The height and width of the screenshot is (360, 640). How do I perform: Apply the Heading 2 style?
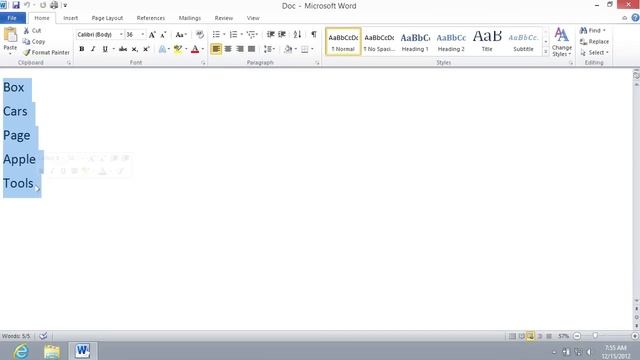coord(451,42)
